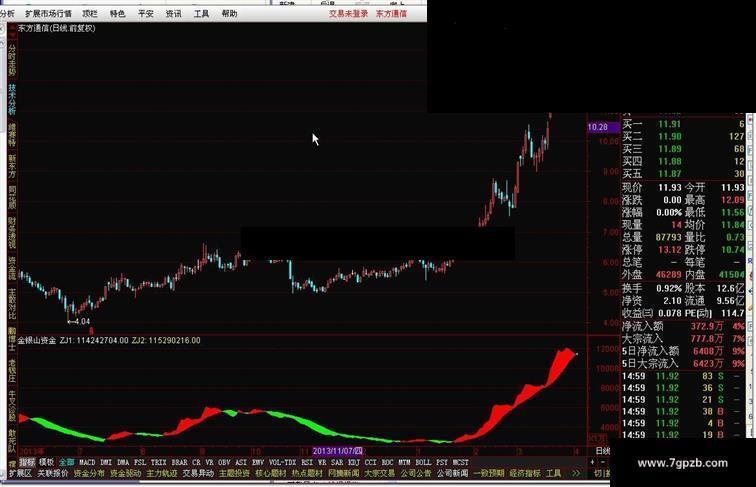Open the 扩展市场行情 menu
The width and height of the screenshot is (756, 487).
[x=48, y=14]
